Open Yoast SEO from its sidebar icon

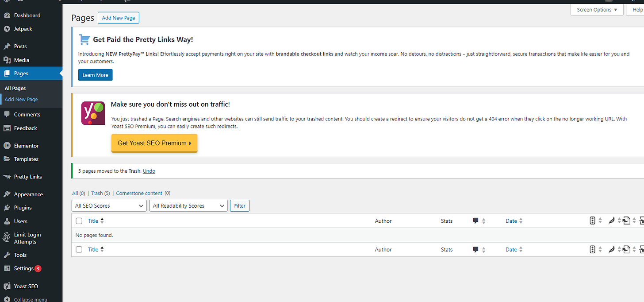tap(7, 287)
